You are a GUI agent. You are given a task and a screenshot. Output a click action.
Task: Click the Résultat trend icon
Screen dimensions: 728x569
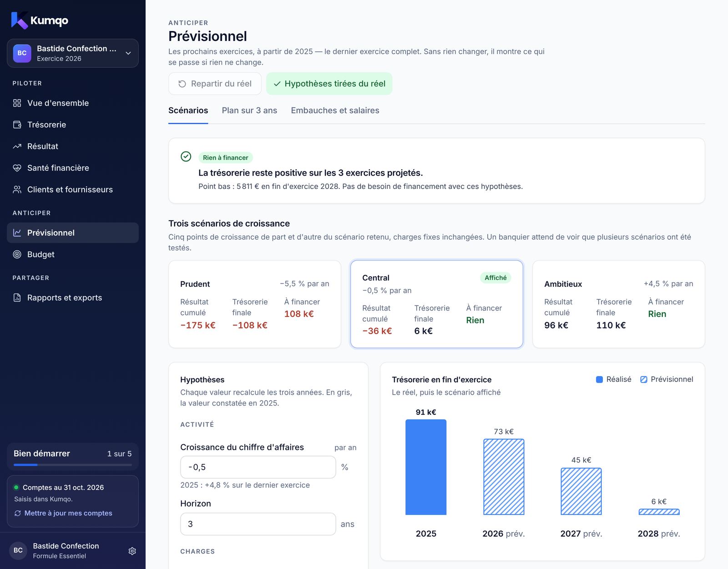[x=17, y=146]
